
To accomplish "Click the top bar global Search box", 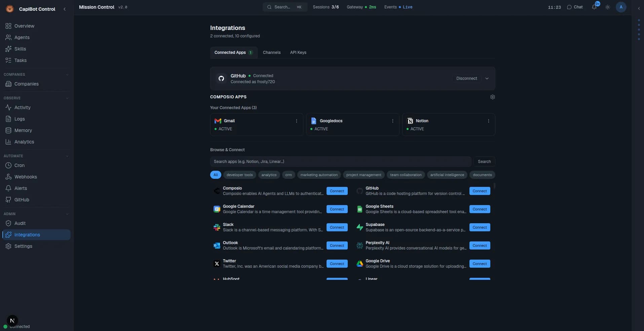I will pos(285,7).
